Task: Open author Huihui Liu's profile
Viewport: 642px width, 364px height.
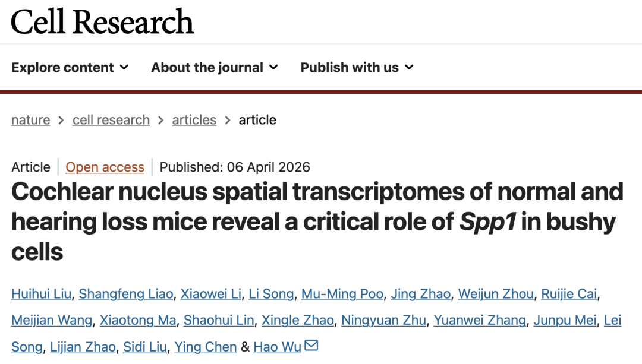Action: coord(42,294)
